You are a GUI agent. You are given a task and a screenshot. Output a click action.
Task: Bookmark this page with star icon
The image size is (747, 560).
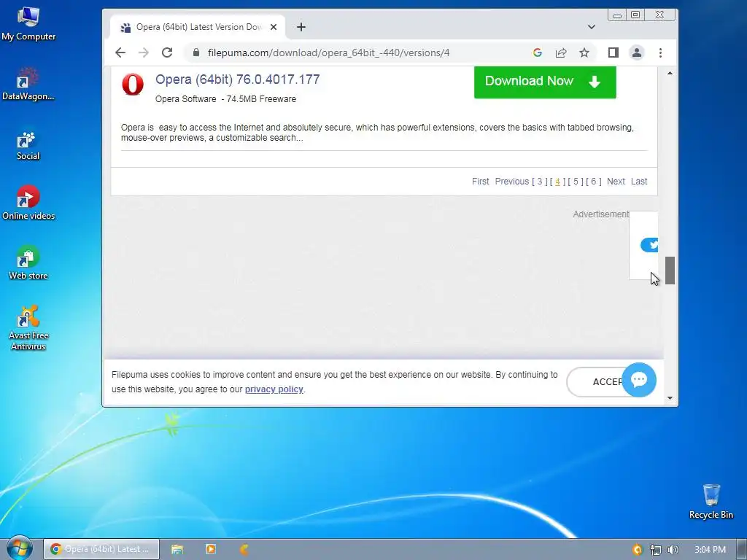(584, 52)
